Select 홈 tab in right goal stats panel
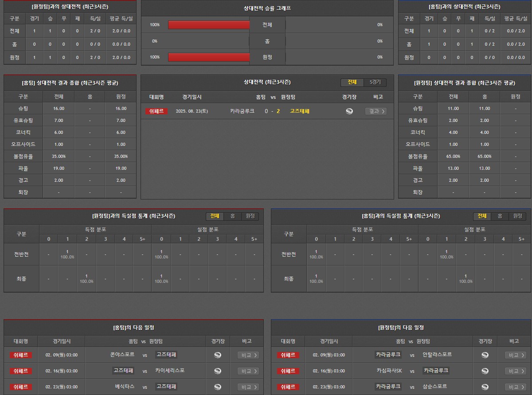 [500, 216]
